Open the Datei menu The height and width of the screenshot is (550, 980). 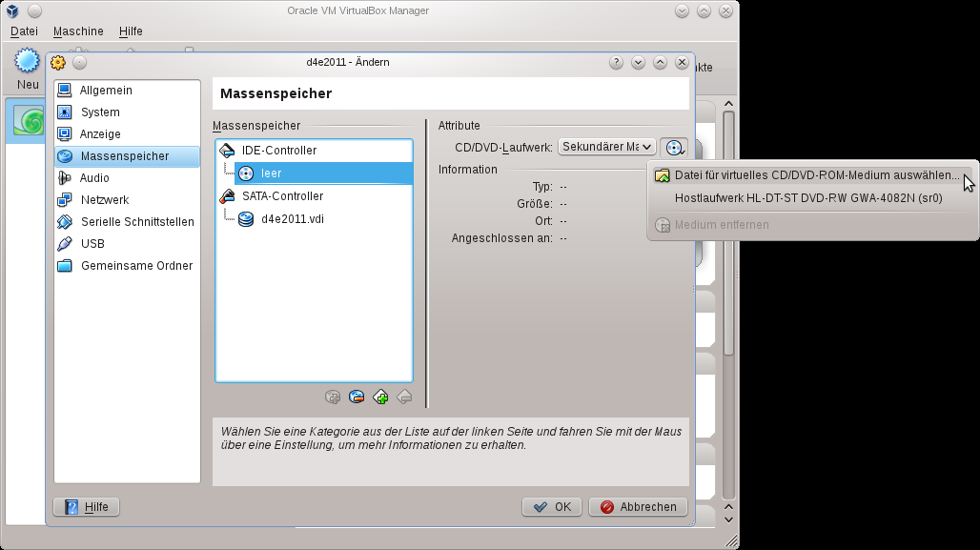click(25, 31)
